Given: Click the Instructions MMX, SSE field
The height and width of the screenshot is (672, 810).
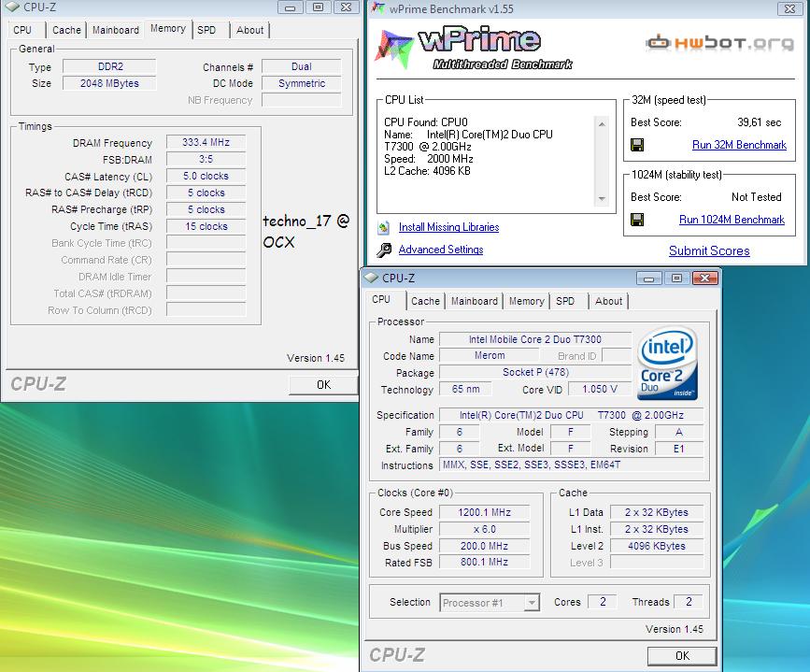Looking at the screenshot, I should pos(572,465).
